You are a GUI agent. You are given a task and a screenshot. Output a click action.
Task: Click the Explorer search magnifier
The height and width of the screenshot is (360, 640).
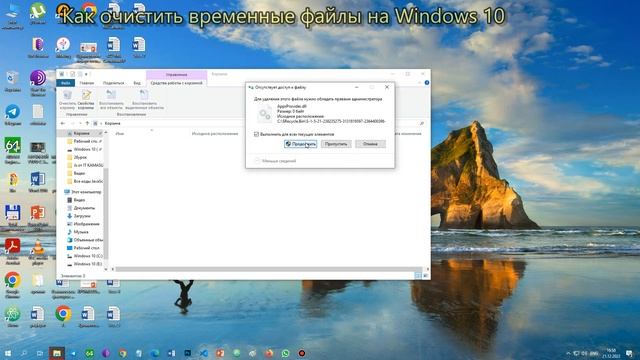pos(422,123)
